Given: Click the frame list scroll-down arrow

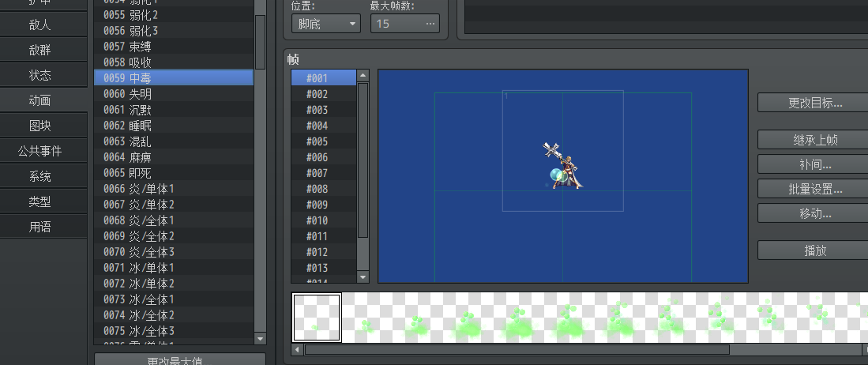Looking at the screenshot, I should coord(363,277).
